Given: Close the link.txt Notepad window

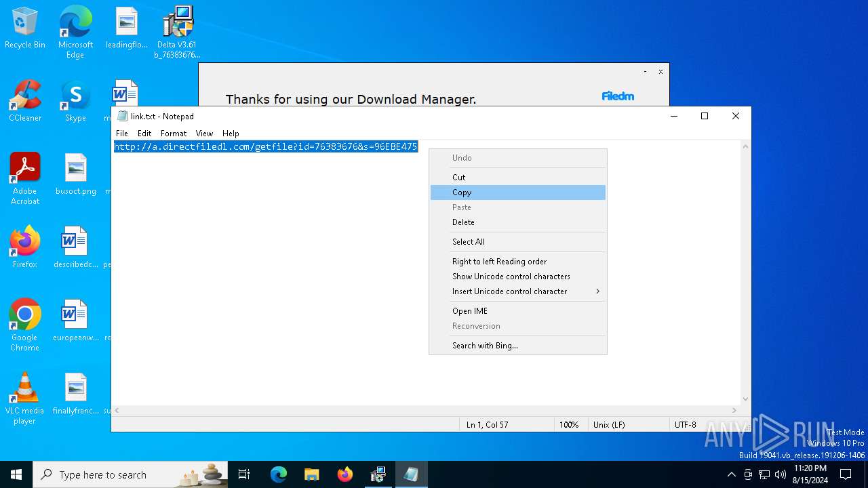Looking at the screenshot, I should [736, 116].
